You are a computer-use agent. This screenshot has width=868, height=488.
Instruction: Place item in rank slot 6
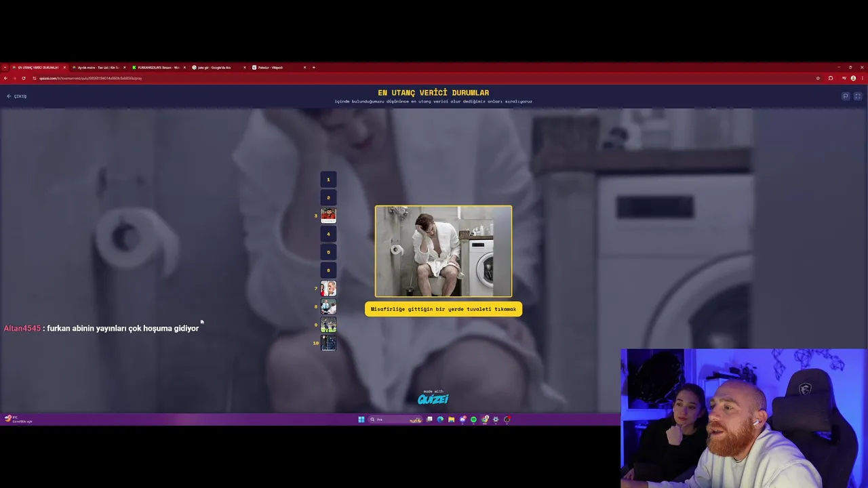pyautogui.click(x=328, y=270)
